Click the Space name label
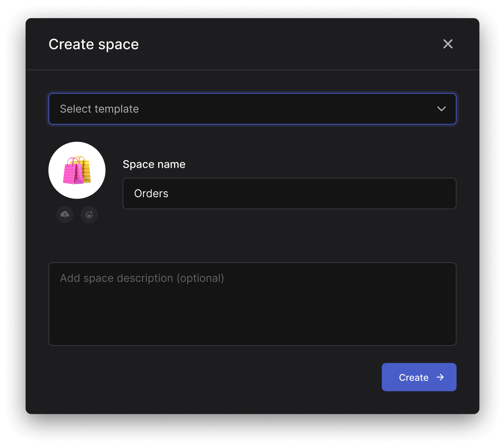 (x=154, y=164)
